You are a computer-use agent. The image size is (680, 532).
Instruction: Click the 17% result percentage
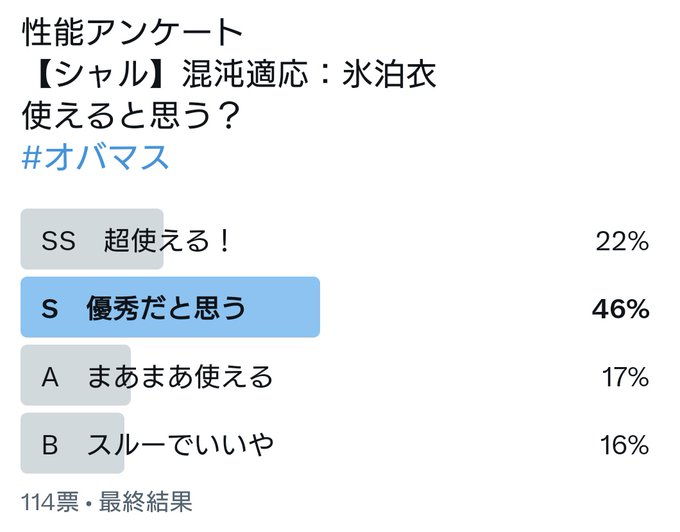[625, 377]
